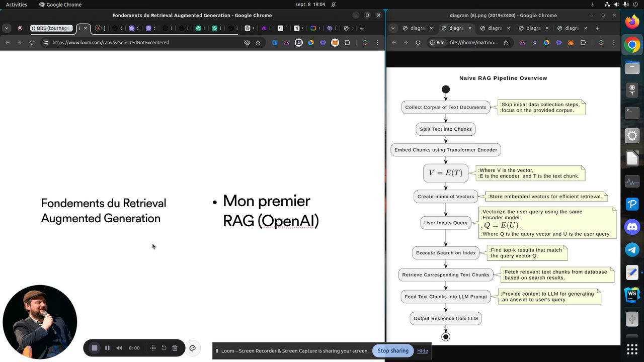Open Extensions puzzle menu in diagram window
The width and height of the screenshot is (644, 362).
pyautogui.click(x=583, y=43)
